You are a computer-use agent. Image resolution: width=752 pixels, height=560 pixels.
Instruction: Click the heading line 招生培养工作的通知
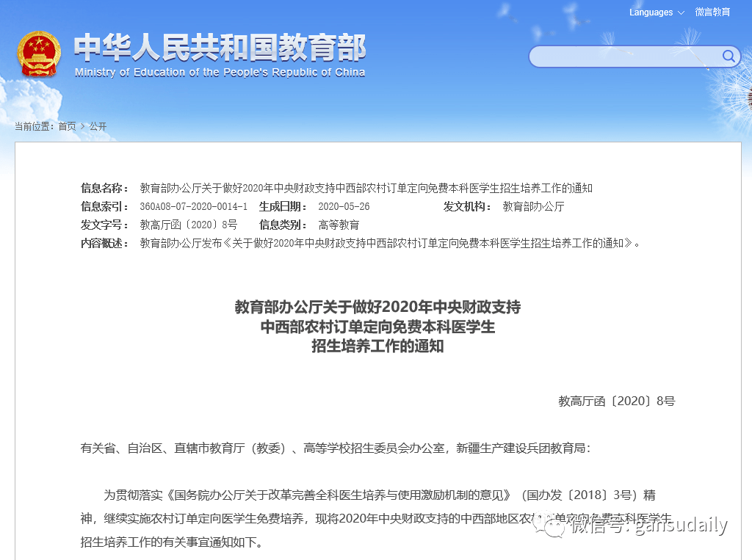point(377,346)
